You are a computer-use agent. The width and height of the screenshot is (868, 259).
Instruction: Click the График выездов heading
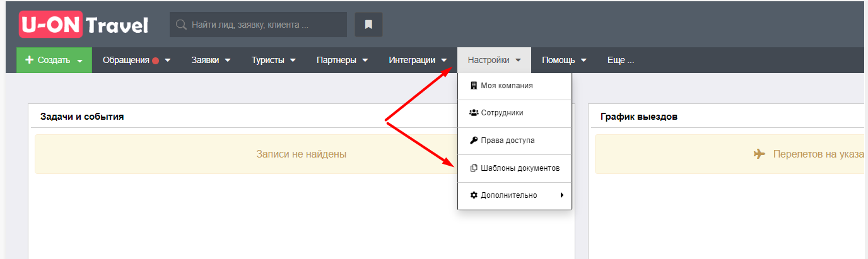pyautogui.click(x=640, y=117)
